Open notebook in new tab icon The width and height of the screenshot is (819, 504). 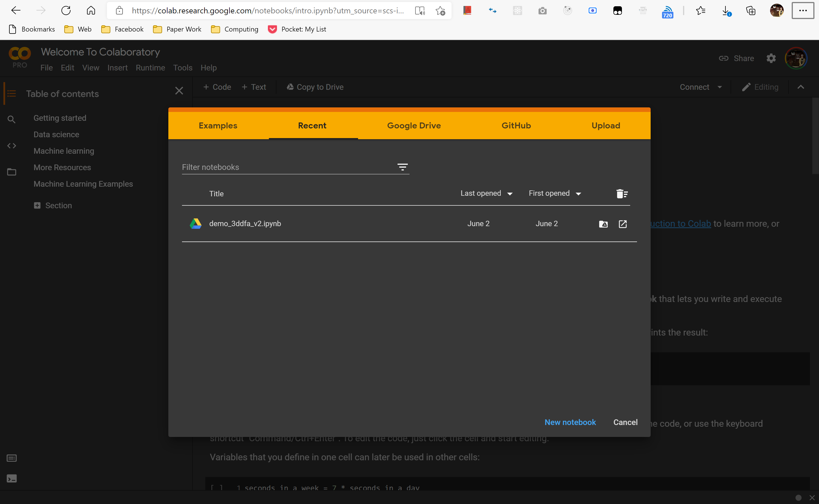[622, 224]
